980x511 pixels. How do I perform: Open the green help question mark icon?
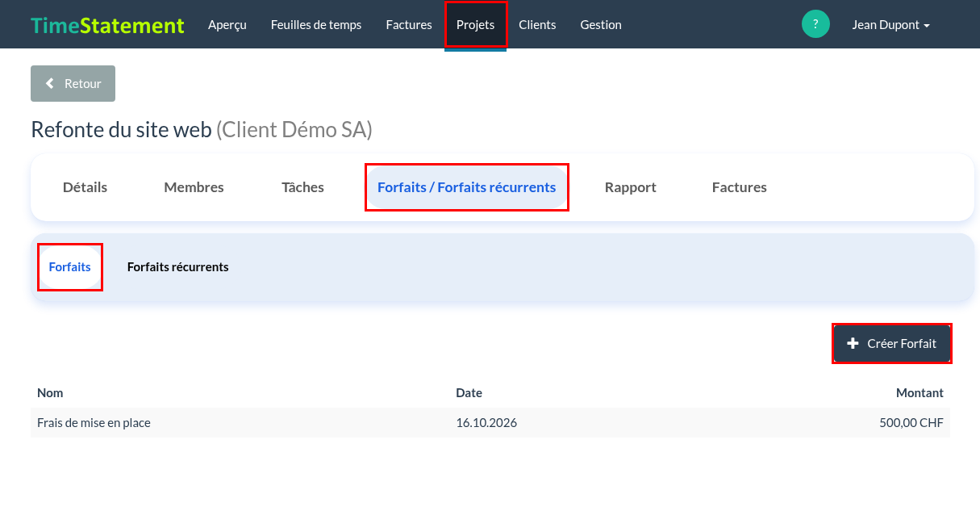coord(815,24)
